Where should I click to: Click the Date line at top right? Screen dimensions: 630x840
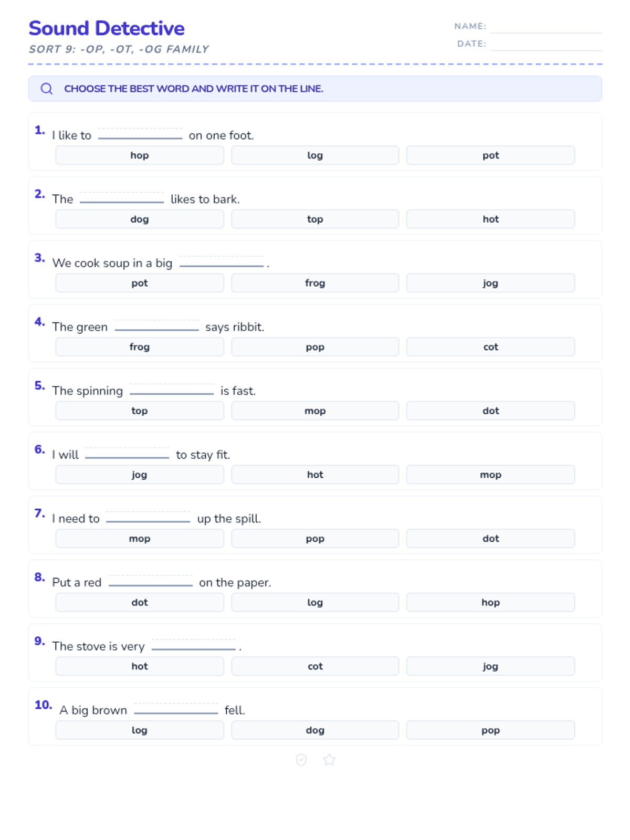545,45
